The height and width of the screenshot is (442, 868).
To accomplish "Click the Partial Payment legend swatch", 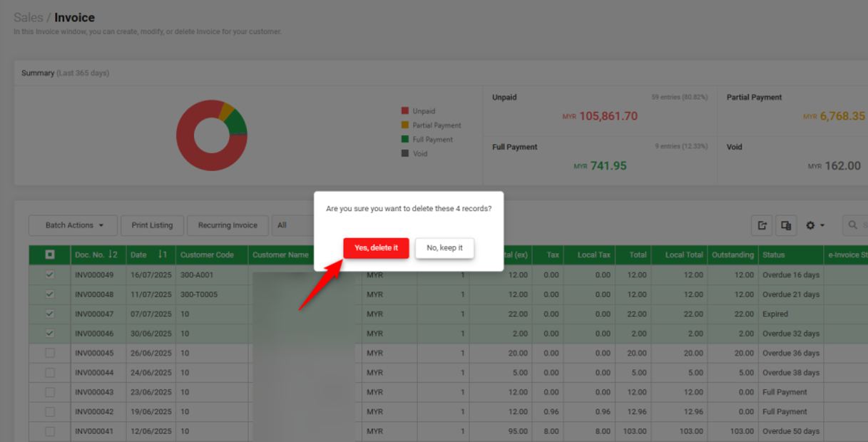I will (x=405, y=125).
